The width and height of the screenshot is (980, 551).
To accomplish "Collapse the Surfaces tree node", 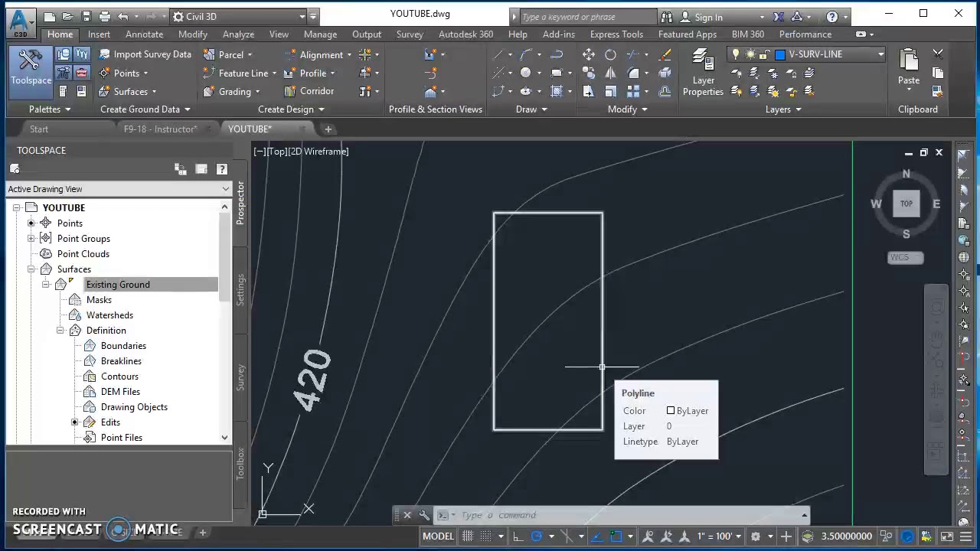I will (31, 269).
